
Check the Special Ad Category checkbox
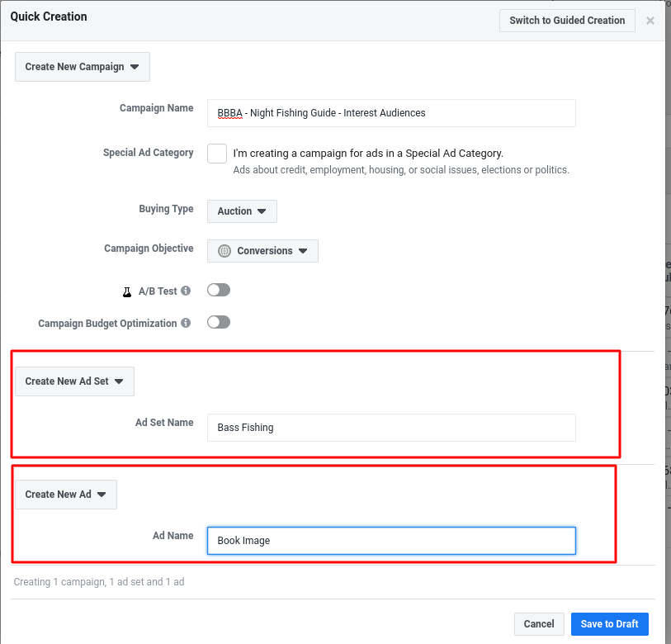217,154
